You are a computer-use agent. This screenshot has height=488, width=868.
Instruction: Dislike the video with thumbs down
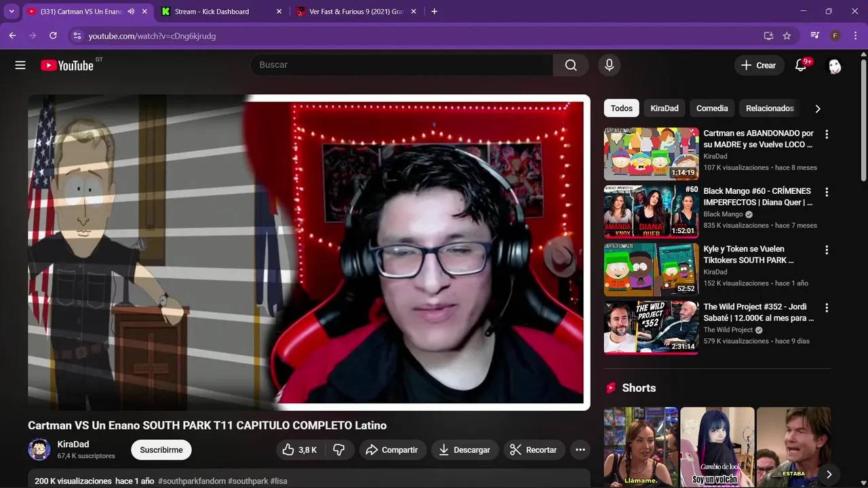tap(339, 449)
